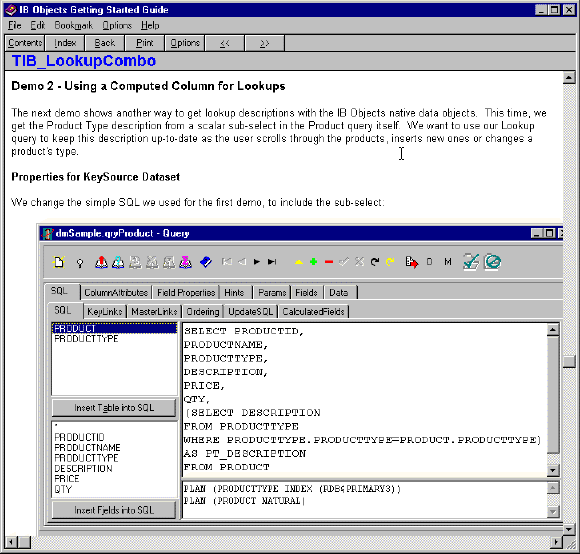Click the Insert Fields into SQL button

coord(114,510)
